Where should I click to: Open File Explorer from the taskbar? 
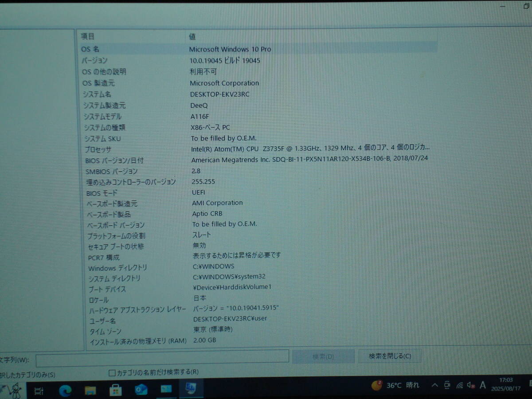[90, 391]
